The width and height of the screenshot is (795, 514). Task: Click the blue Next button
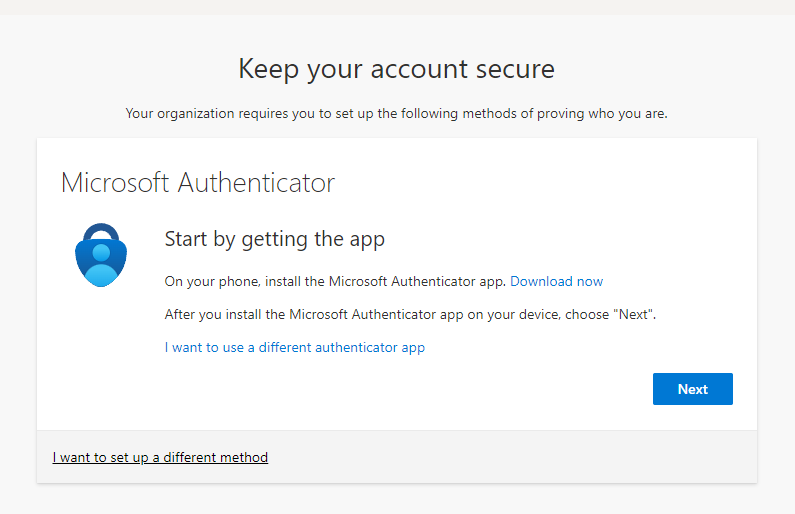coord(693,389)
